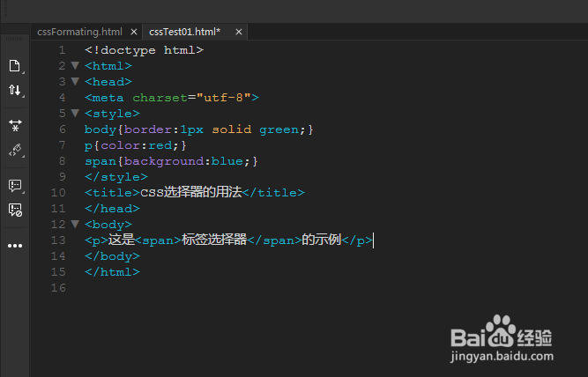Viewport: 588px width, 377px height.
Task: Open the Customize Toolbar ellipsis
Action: click(14, 246)
